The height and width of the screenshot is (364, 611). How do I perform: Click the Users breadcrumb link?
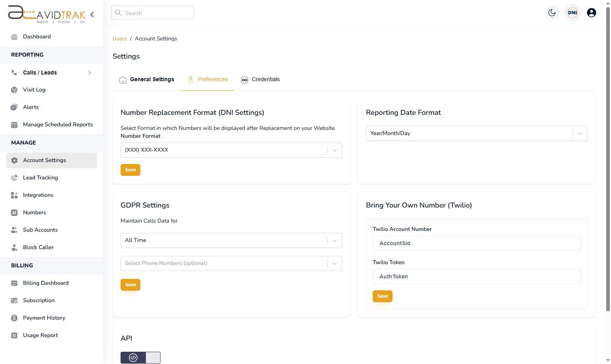[119, 38]
